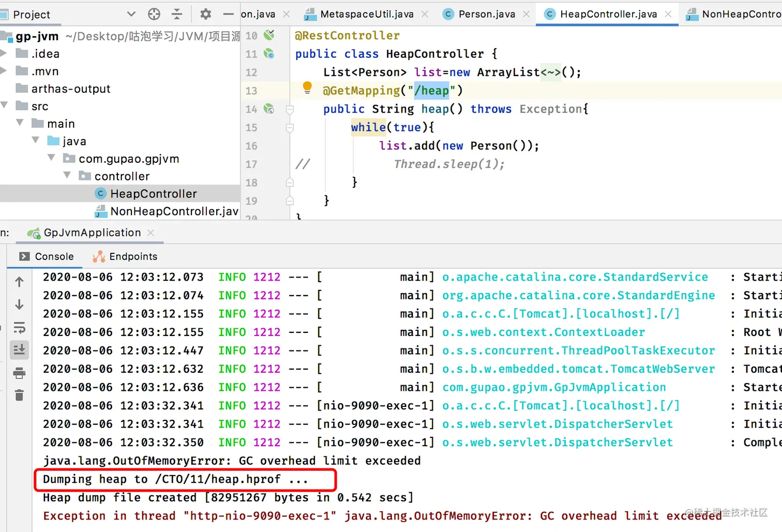Click the gutter bean icon on line 10
This screenshot has height=532, width=782.
click(269, 35)
